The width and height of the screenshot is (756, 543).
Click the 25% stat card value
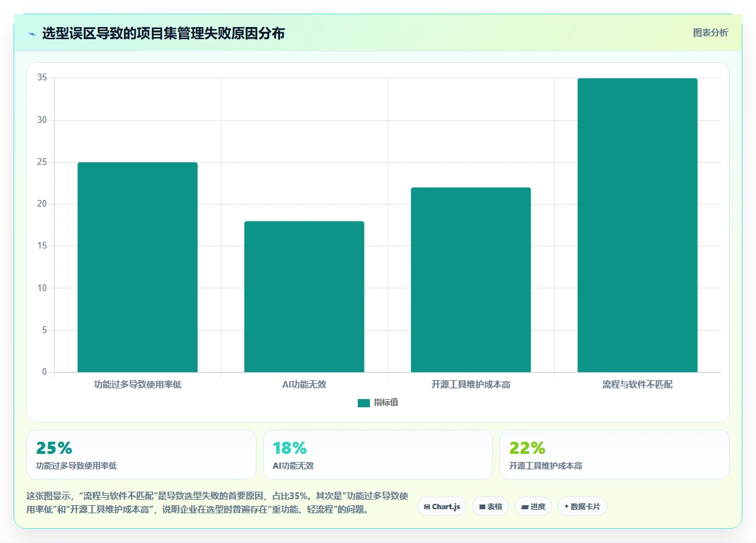pos(54,448)
